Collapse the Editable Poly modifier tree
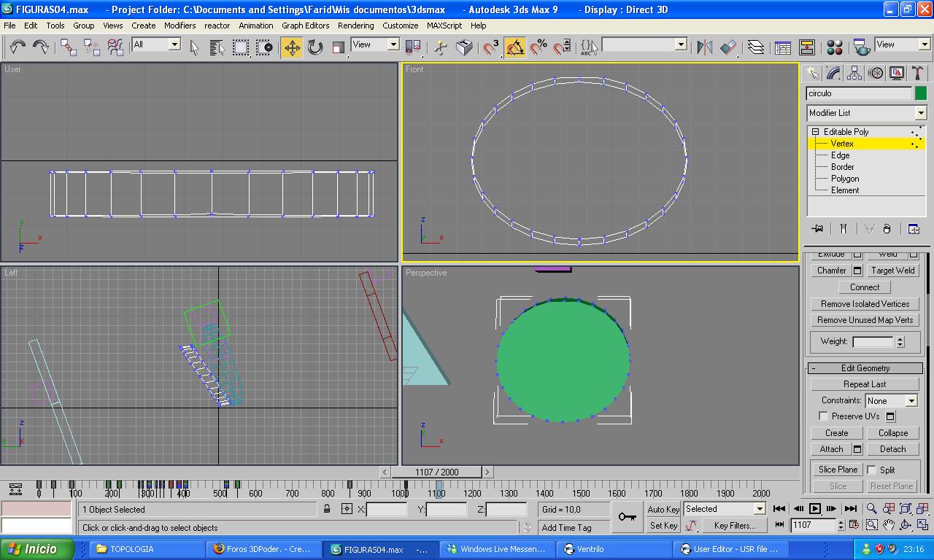 coord(815,132)
